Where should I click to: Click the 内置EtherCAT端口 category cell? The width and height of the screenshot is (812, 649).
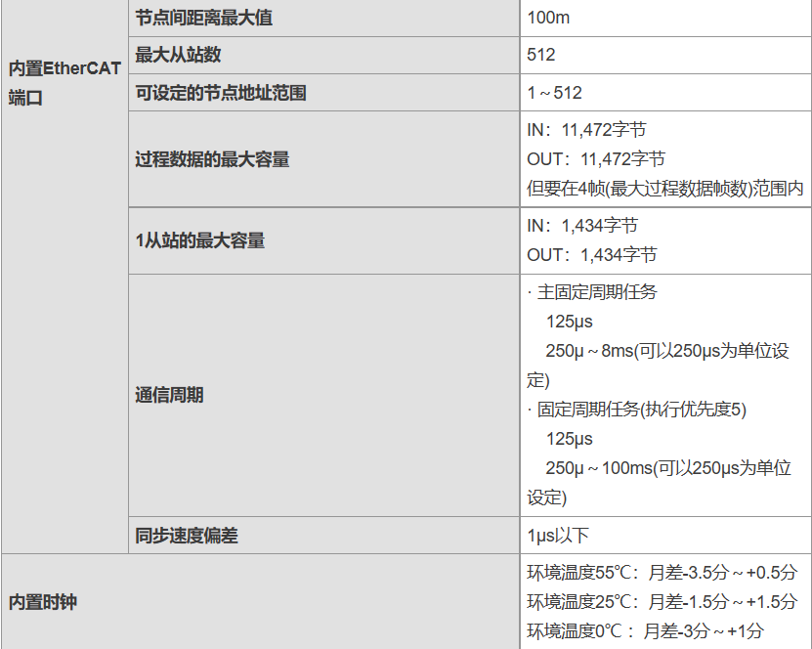coord(64,83)
